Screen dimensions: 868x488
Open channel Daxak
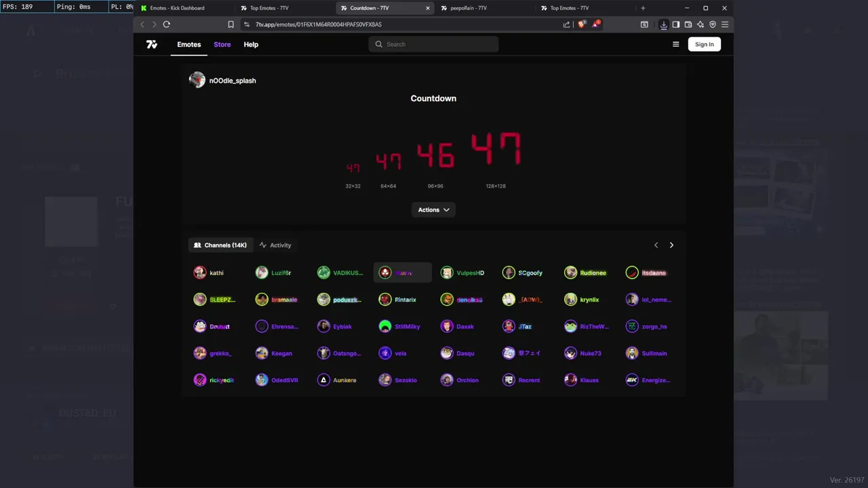(463, 327)
